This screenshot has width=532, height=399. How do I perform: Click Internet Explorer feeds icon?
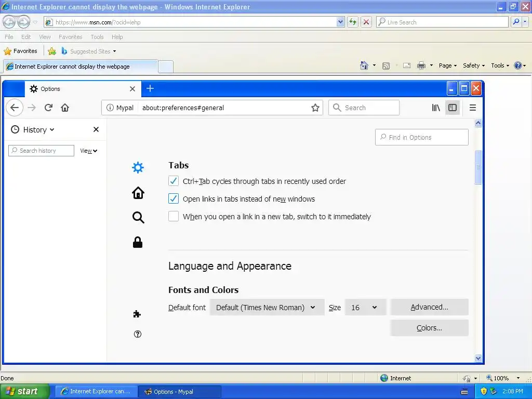tap(386, 66)
